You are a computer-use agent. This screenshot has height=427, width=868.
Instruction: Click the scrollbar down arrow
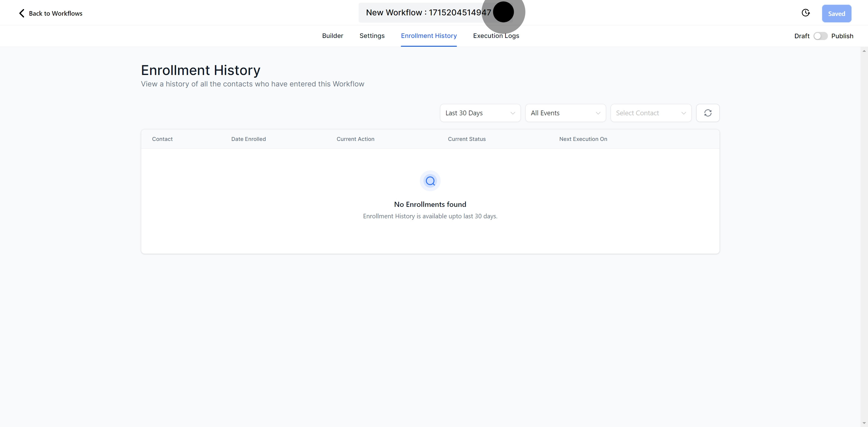pyautogui.click(x=864, y=423)
